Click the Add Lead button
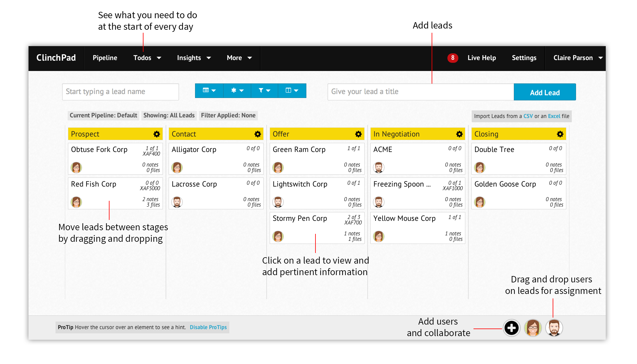 tap(544, 92)
